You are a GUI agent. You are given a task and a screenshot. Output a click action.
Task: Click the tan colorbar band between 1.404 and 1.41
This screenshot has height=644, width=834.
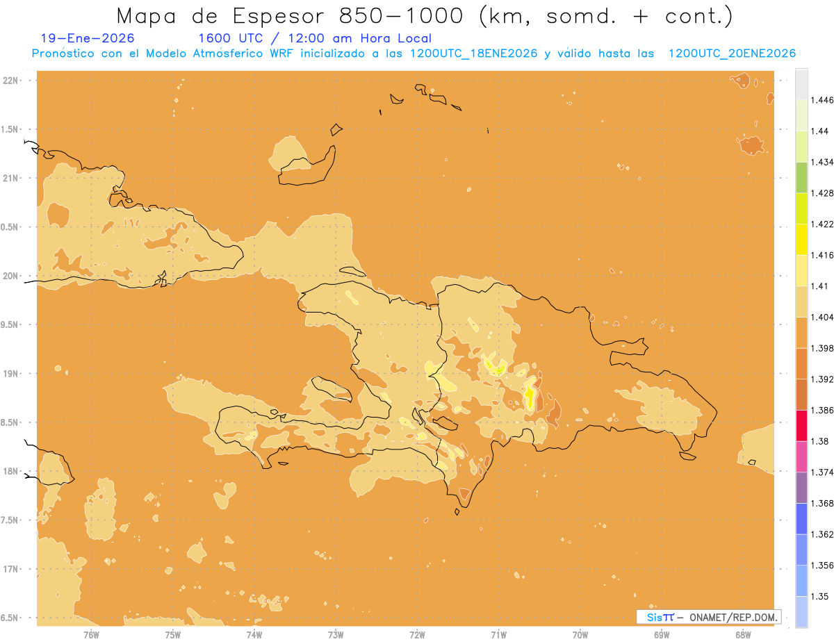801,302
